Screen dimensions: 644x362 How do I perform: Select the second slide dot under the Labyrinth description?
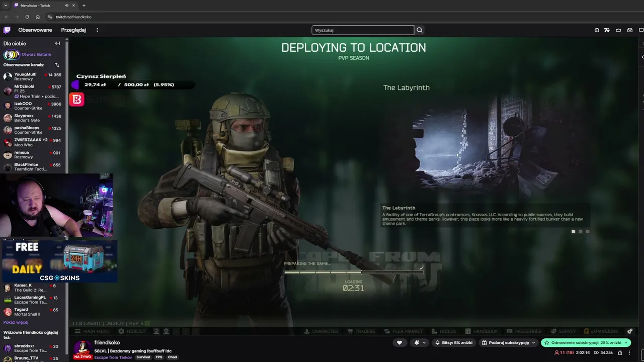pos(580,231)
